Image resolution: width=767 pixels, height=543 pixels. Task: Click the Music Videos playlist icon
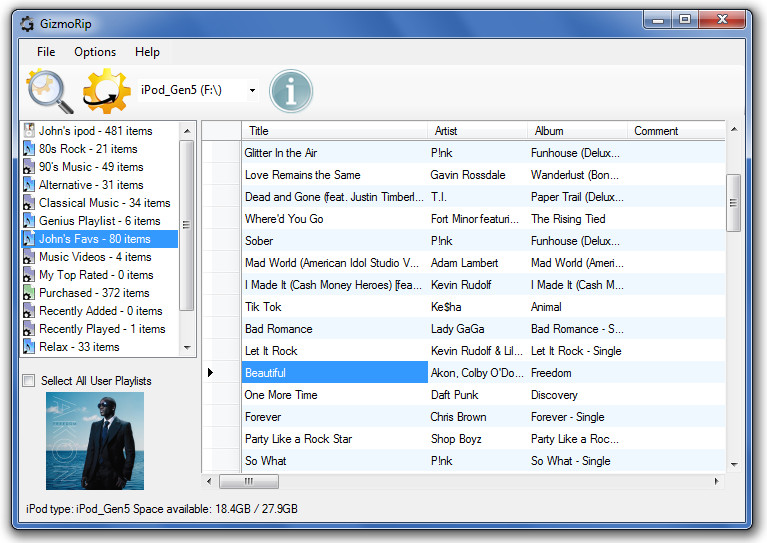[29, 257]
